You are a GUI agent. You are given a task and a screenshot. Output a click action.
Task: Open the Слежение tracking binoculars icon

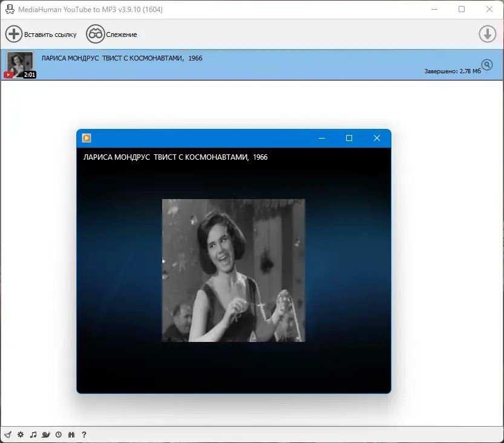coord(95,34)
